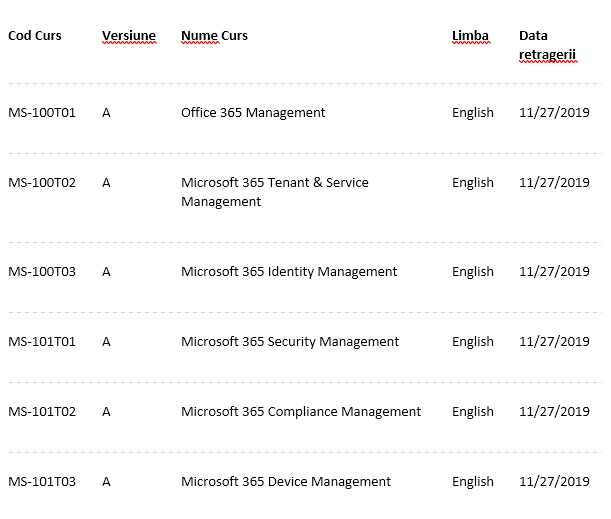Click course code MS-101T01
The height and width of the screenshot is (519, 611).
tap(42, 342)
